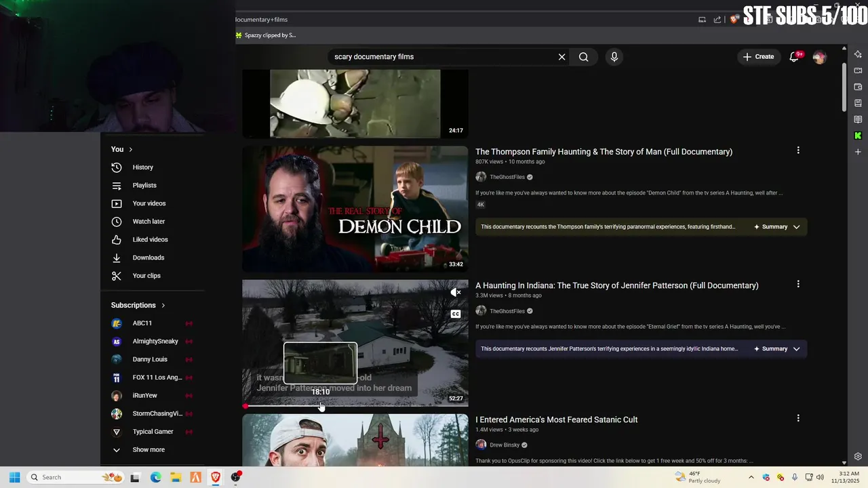Viewport: 868px width, 488px height.
Task: Click the Satanic Cult video thumbnail
Action: tap(355, 440)
